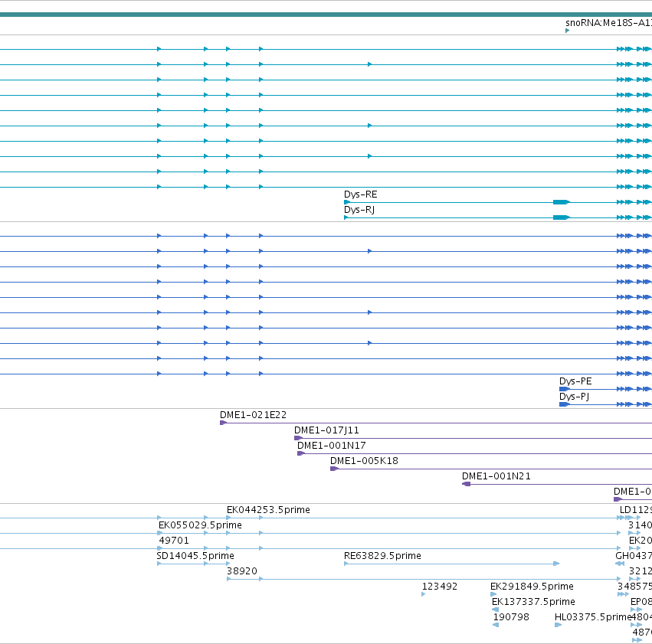Select the 123492 EST label
Image resolution: width=652 pixels, height=644 pixels.
(x=440, y=587)
